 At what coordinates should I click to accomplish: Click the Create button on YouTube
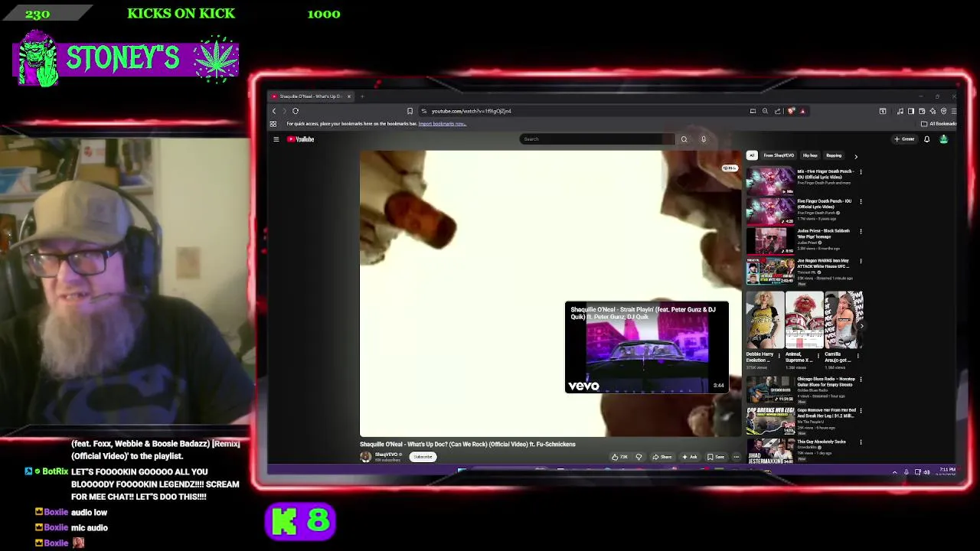(904, 139)
